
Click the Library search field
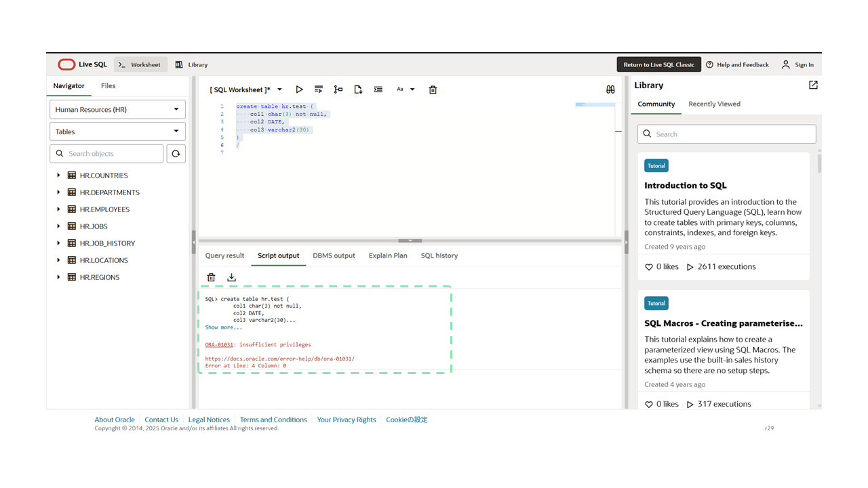[x=726, y=134]
